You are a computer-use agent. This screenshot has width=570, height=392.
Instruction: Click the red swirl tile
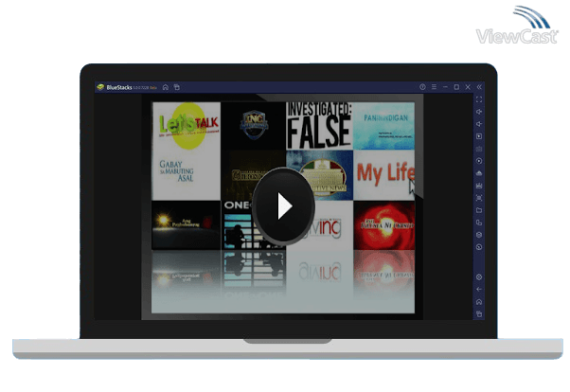click(x=383, y=225)
